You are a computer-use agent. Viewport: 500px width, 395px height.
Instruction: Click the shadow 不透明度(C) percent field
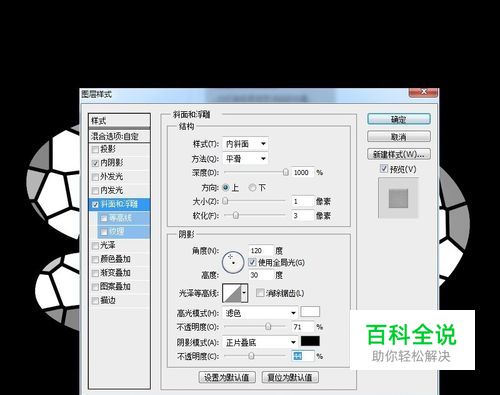(303, 356)
